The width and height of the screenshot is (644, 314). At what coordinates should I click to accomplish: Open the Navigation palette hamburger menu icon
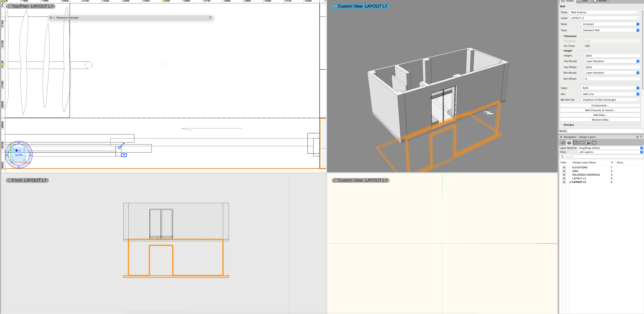pyautogui.click(x=637, y=137)
